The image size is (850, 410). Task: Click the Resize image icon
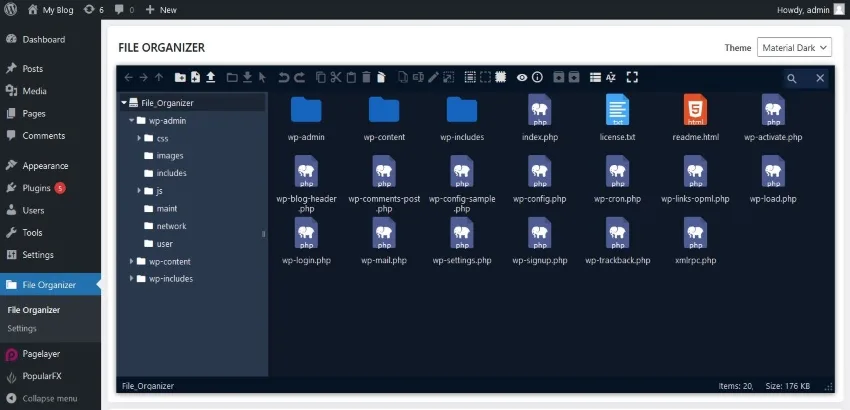coord(448,78)
